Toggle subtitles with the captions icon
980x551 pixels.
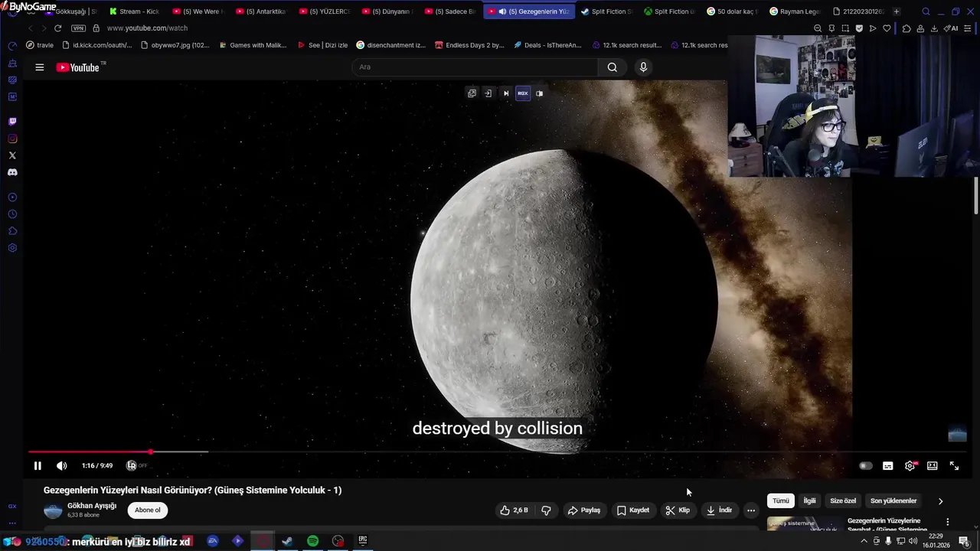(x=887, y=465)
